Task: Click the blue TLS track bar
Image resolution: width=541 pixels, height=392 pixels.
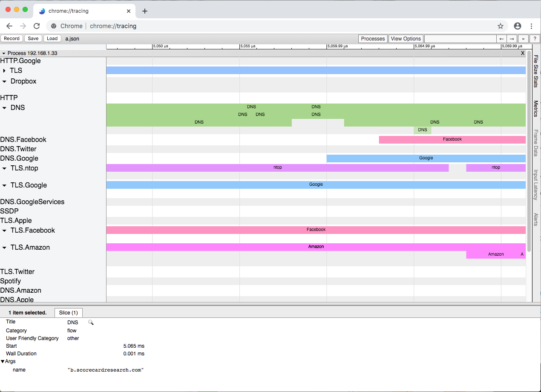Action: (316, 70)
